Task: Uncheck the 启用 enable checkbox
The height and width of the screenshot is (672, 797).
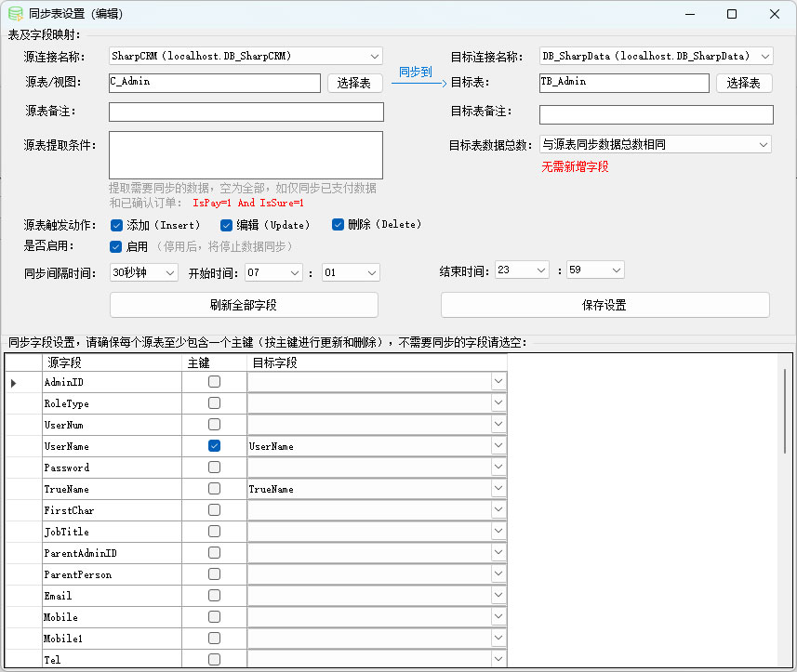Action: click(117, 247)
